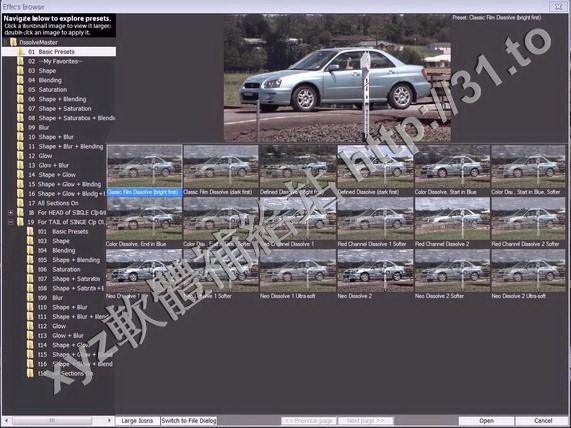Click folder icon next to 09 Blur
The image size is (571, 428).
click(20, 127)
